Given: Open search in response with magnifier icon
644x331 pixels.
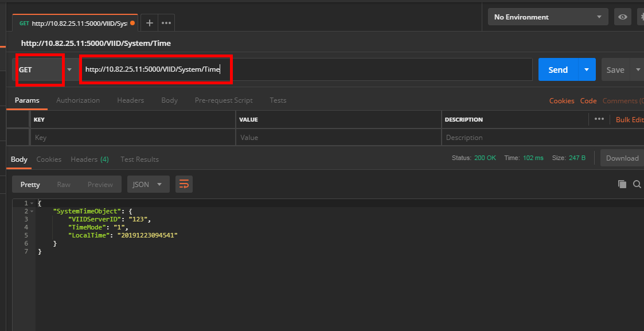Looking at the screenshot, I should click(637, 184).
